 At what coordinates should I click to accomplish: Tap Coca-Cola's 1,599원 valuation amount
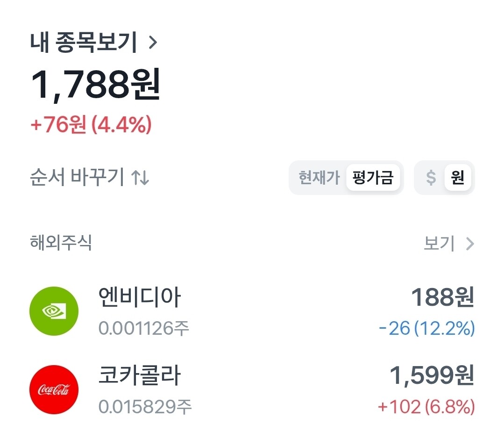[x=432, y=375]
